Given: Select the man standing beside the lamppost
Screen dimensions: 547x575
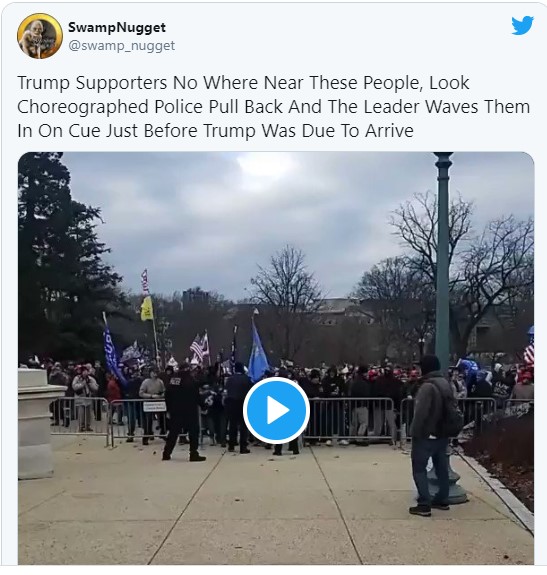Looking at the screenshot, I should [x=434, y=435].
